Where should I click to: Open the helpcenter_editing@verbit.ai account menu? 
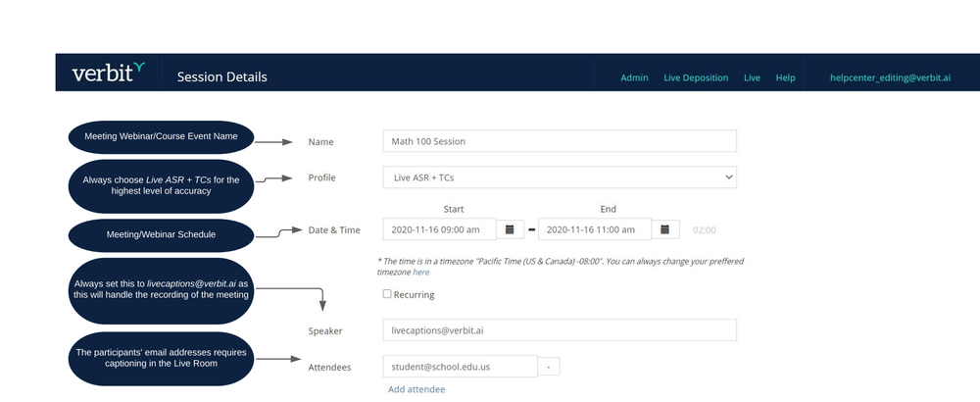890,77
